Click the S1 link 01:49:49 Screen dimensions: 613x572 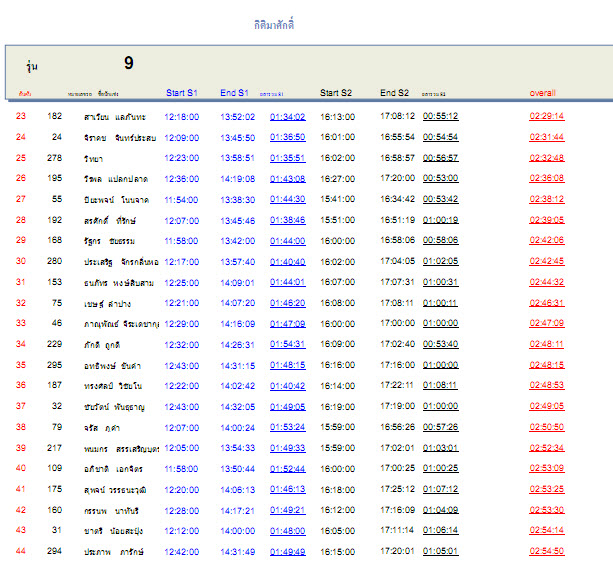[287, 551]
